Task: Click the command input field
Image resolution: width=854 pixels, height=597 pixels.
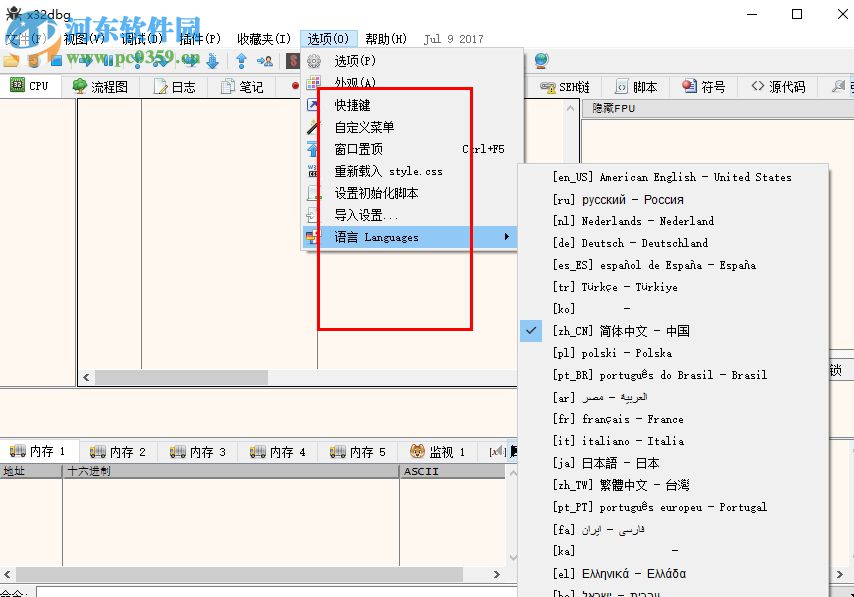Action: click(x=277, y=592)
